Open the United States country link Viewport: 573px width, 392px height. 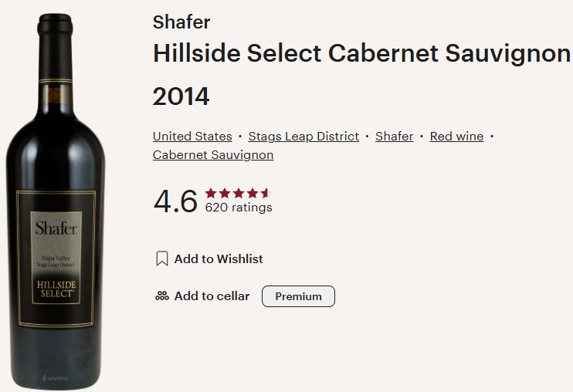coord(192,136)
